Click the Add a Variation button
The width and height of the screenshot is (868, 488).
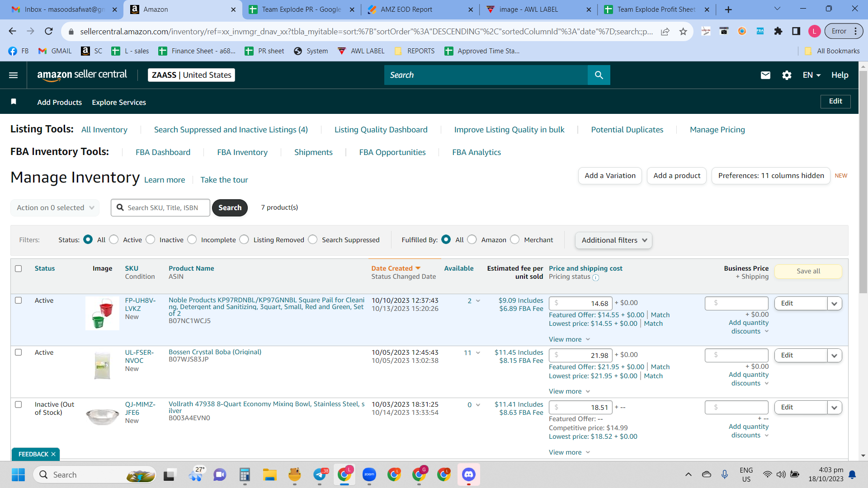coord(610,176)
